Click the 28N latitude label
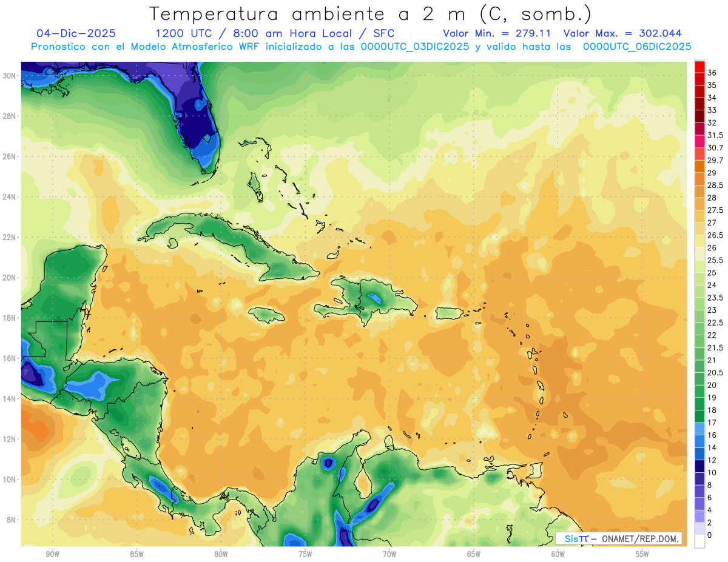Image resolution: width=728 pixels, height=562 pixels. click(10, 116)
